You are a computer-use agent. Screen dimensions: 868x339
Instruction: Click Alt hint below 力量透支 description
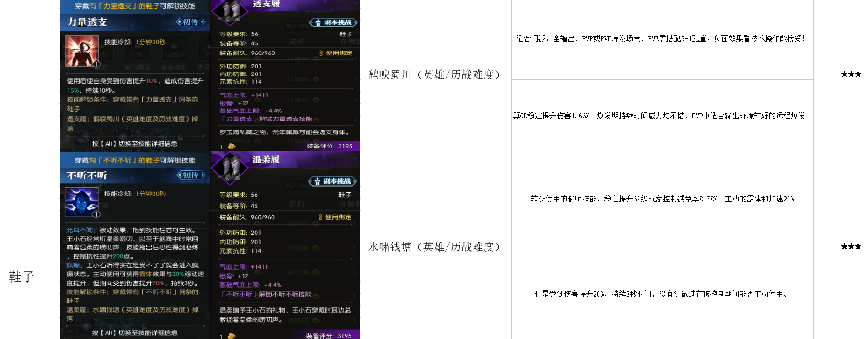coord(135,143)
